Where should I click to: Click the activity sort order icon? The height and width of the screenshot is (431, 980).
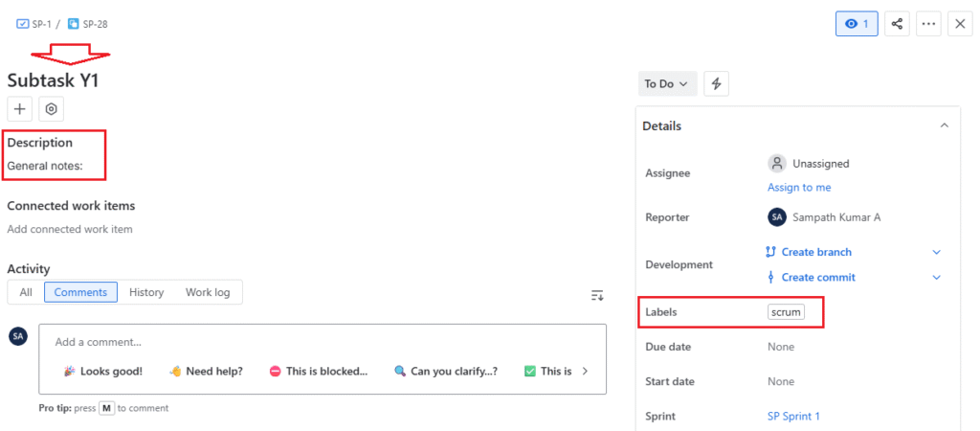(x=597, y=295)
